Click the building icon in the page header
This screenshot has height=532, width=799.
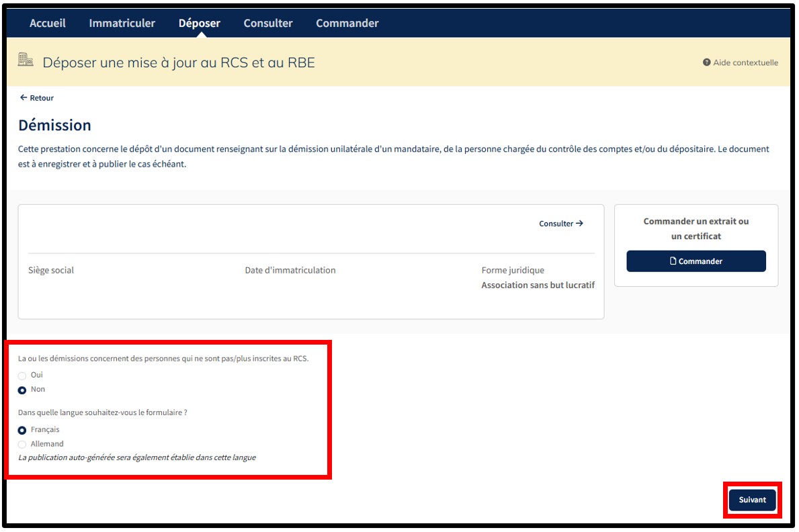point(26,60)
